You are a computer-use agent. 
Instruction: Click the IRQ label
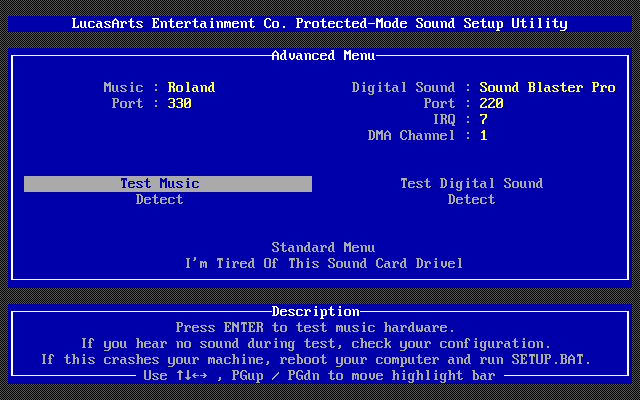[444, 120]
